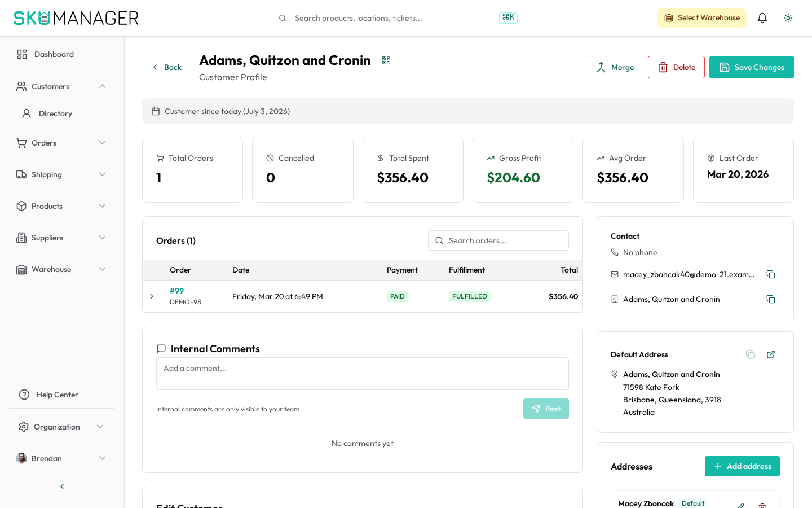The height and width of the screenshot is (508, 812).
Task: Copy the company name in Contact
Action: click(771, 299)
